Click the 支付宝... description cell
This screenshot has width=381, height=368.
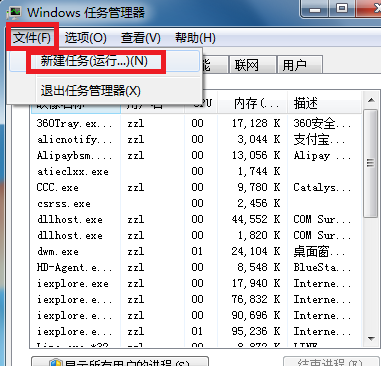coord(319,139)
